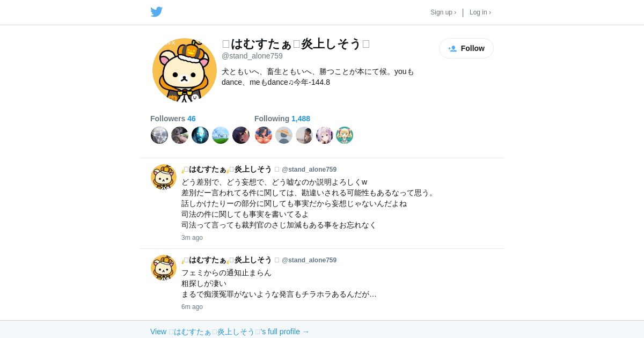Screen dimensions: 644x338
Task: Select the glowing blue follower avatar
Action: 200,135
